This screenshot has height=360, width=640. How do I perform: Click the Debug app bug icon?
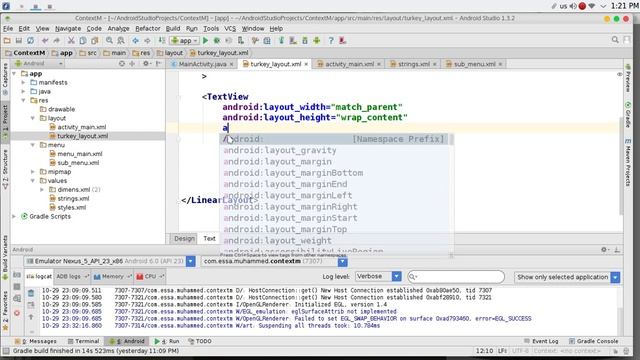pos(217,40)
